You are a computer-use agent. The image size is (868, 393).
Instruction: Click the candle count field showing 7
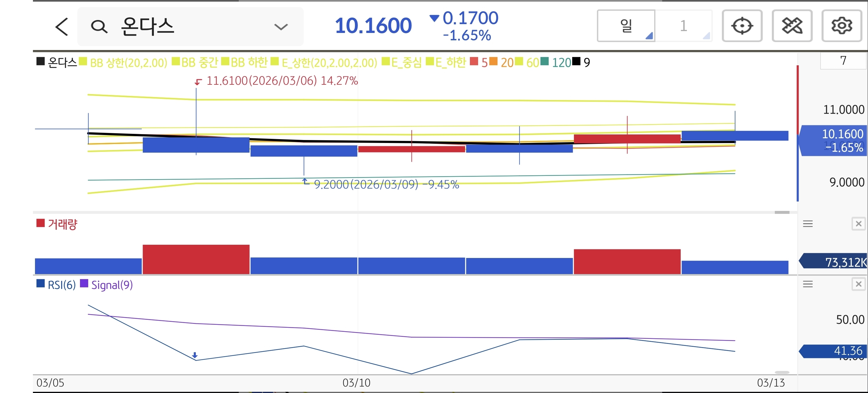(x=843, y=61)
